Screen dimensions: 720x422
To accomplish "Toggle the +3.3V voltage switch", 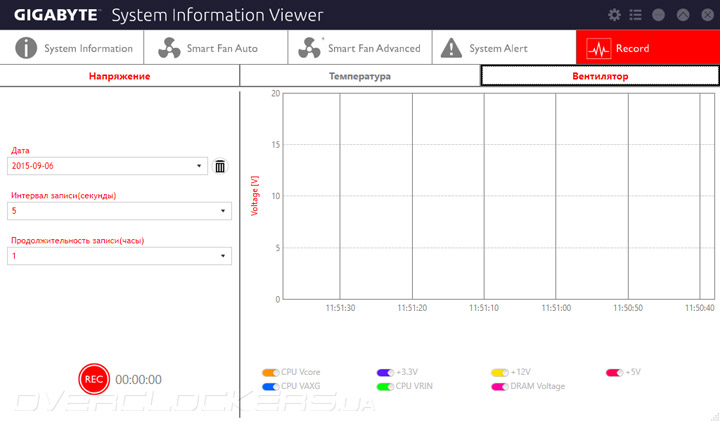I will (385, 372).
